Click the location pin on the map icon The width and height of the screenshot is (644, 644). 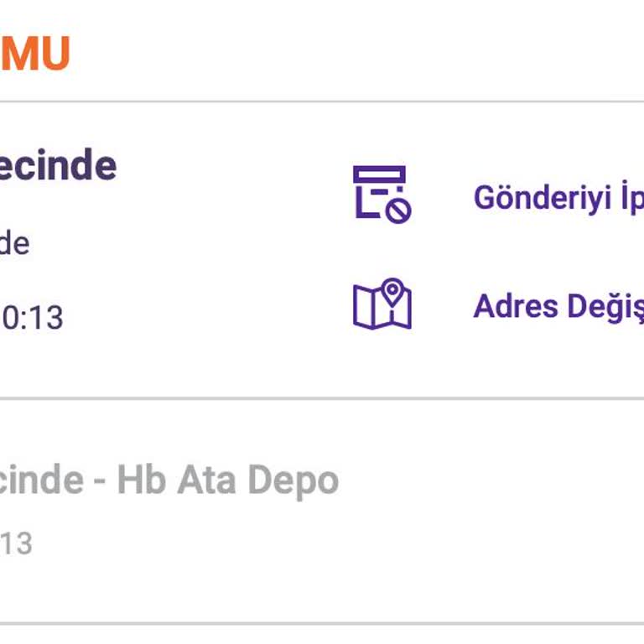coord(392,292)
